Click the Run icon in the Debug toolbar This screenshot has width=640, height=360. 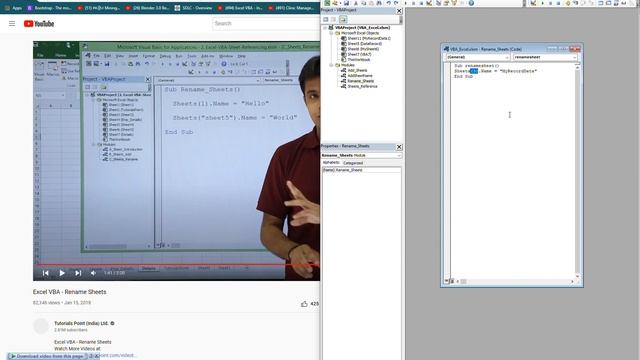click(x=542, y=3)
